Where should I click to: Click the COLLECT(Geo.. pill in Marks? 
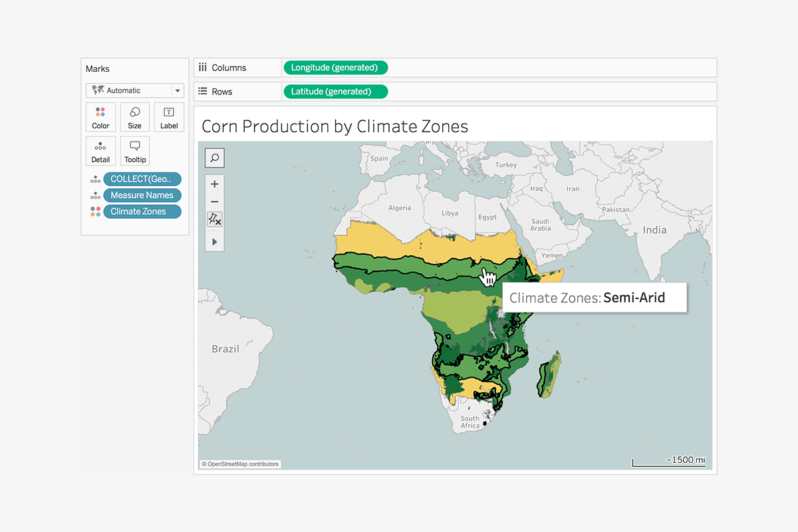click(x=142, y=179)
